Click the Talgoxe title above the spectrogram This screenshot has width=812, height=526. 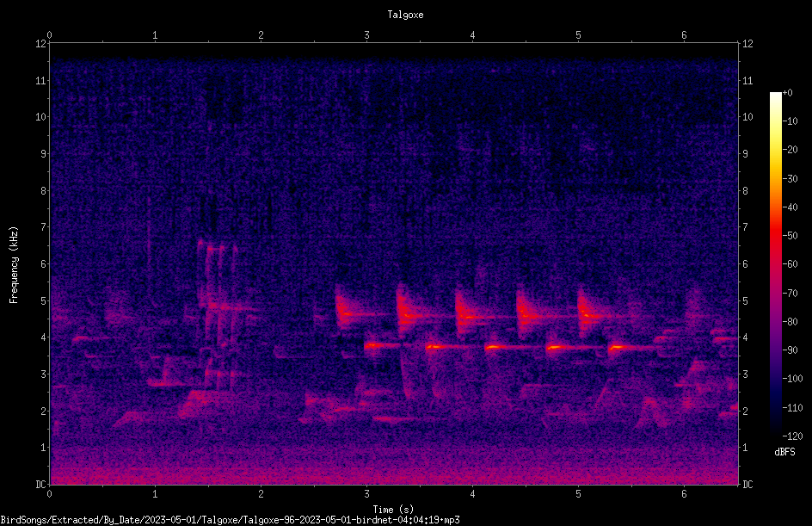(x=405, y=15)
